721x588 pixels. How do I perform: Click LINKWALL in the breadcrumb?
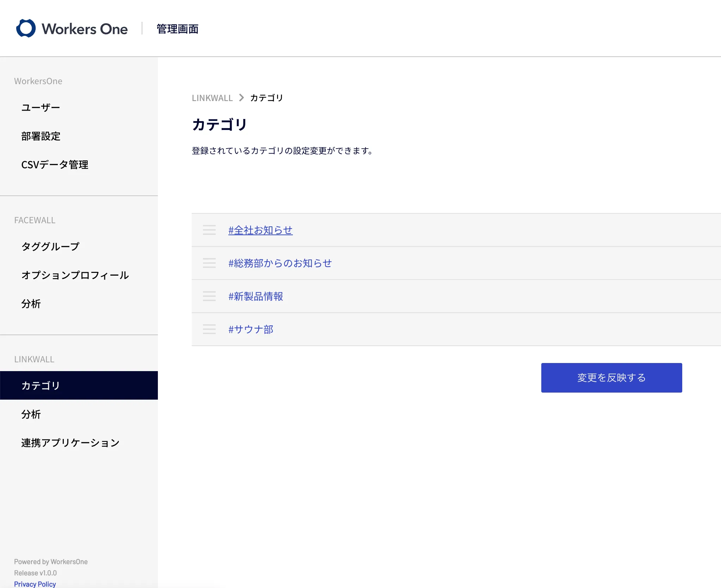pos(212,98)
